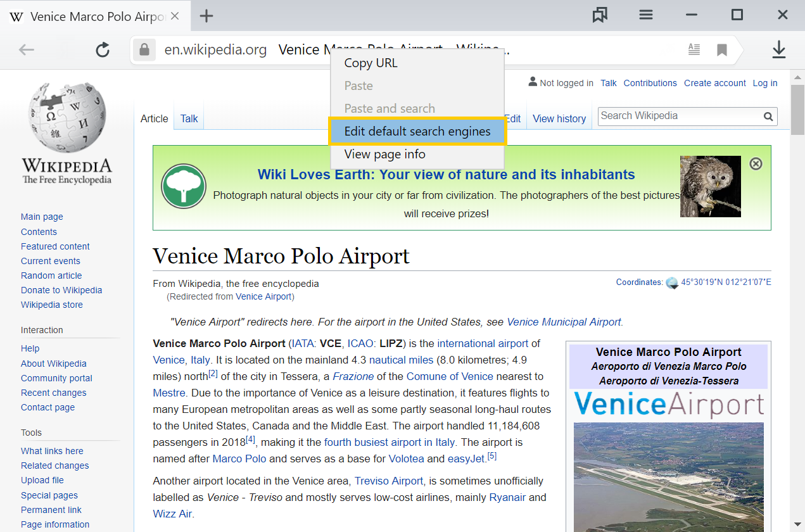805x532 pixels.
Task: Close the Venice Marco Polo Airport tab
Action: (x=175, y=16)
